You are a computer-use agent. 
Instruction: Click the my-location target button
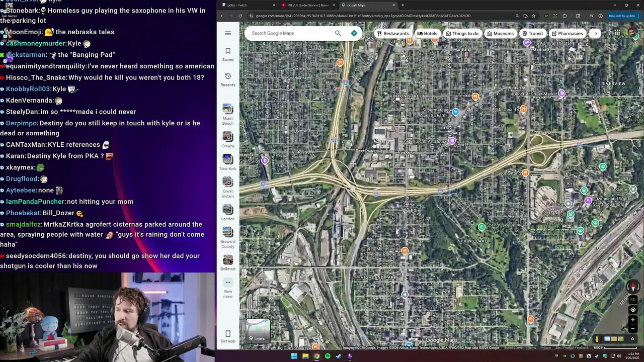(x=633, y=310)
